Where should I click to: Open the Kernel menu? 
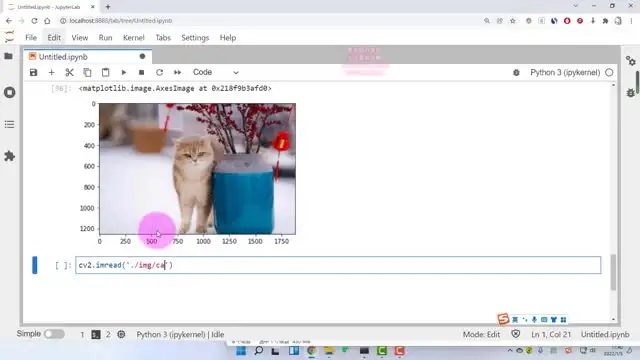point(134,38)
